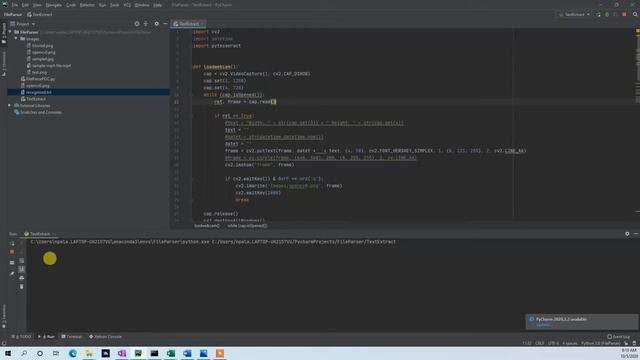The image size is (640, 360).
Task: Switch to the TextExtract editor tab
Action: pyautogui.click(x=188, y=24)
